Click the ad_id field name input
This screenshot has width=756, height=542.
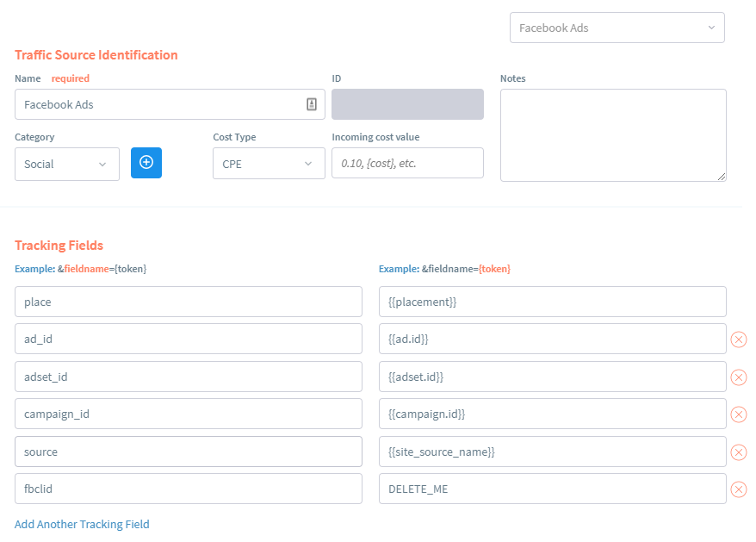pos(189,339)
